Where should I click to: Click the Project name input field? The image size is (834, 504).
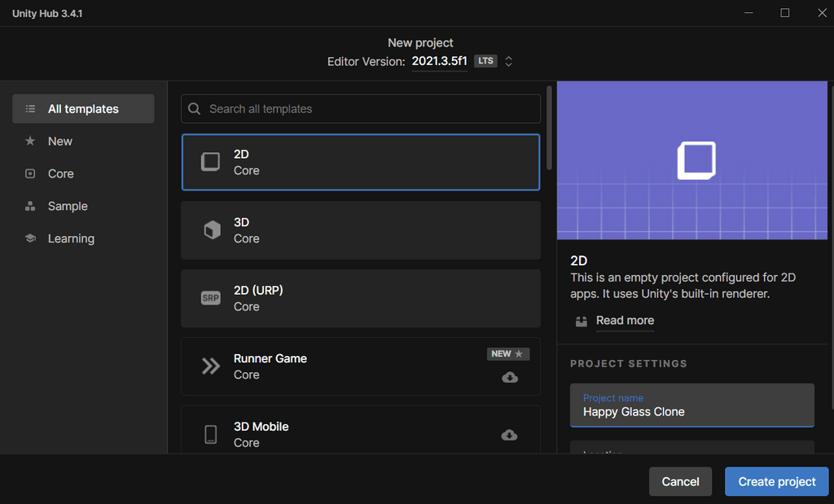(x=692, y=405)
